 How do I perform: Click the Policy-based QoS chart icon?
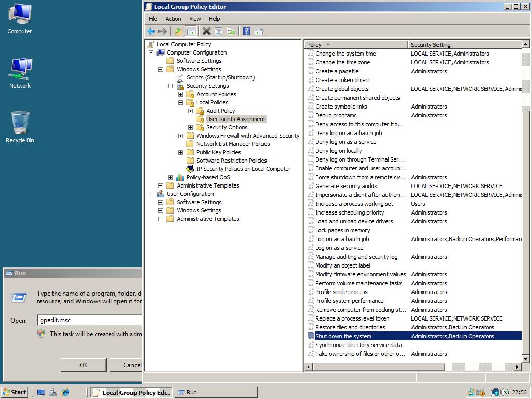[180, 178]
